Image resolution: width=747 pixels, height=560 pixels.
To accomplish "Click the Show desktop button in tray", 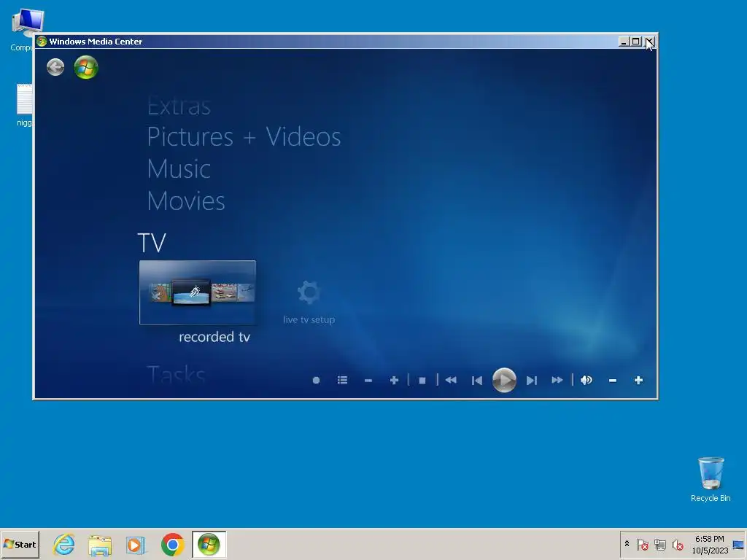I will click(738, 544).
